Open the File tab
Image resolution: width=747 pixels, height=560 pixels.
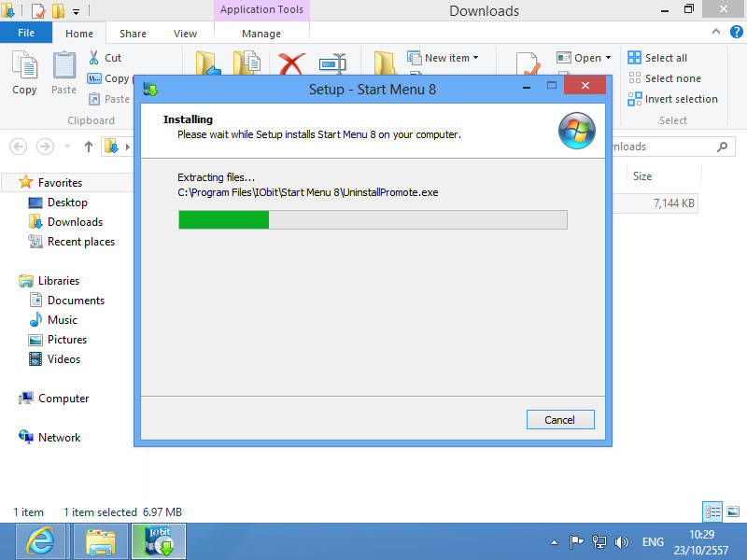pos(26,33)
